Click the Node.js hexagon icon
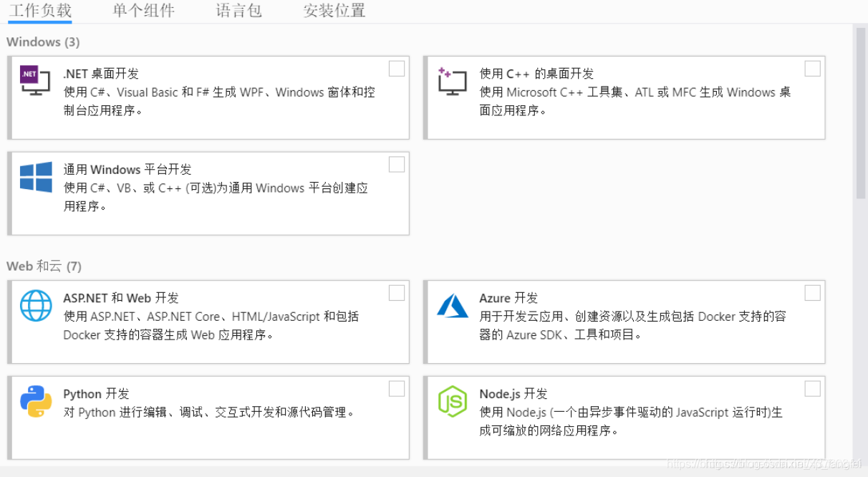This screenshot has width=868, height=477. click(x=452, y=401)
